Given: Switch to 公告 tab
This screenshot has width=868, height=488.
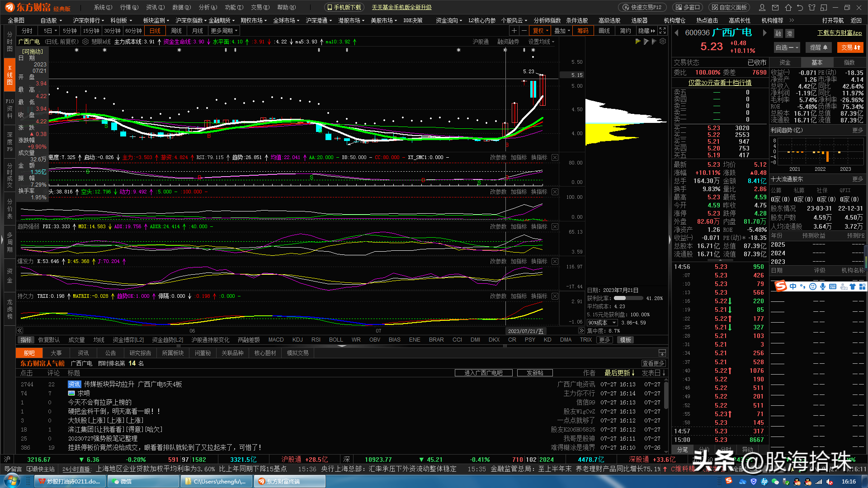Looking at the screenshot, I should coord(110,353).
